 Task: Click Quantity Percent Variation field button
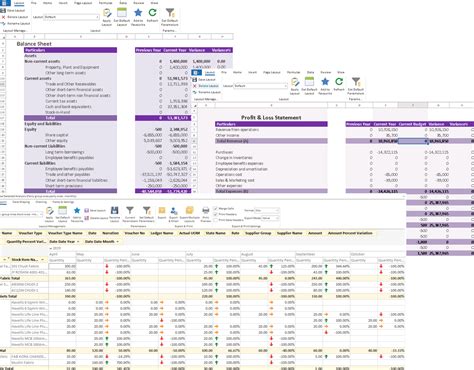pos(26,241)
